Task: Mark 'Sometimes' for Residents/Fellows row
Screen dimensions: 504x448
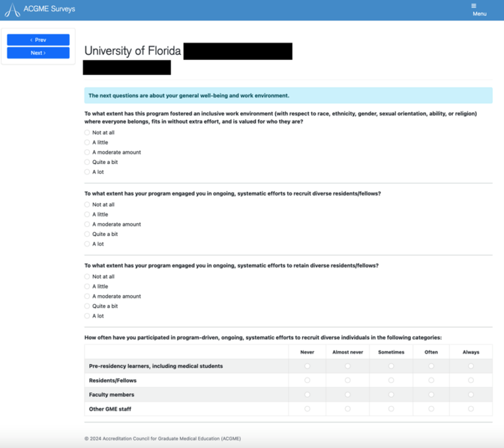Action: 391,380
